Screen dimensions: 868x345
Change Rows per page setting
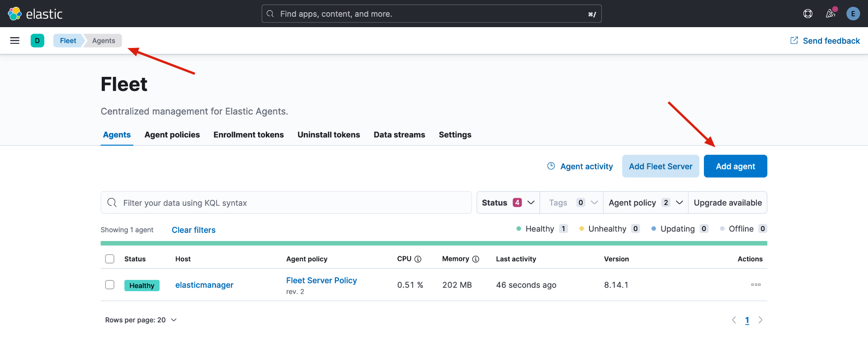(141, 320)
